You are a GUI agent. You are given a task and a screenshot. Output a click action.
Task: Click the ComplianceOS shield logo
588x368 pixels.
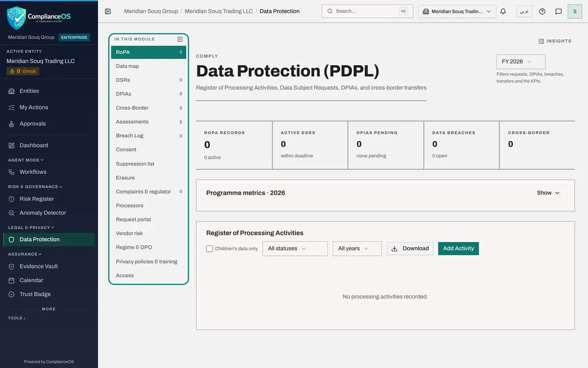tap(17, 18)
